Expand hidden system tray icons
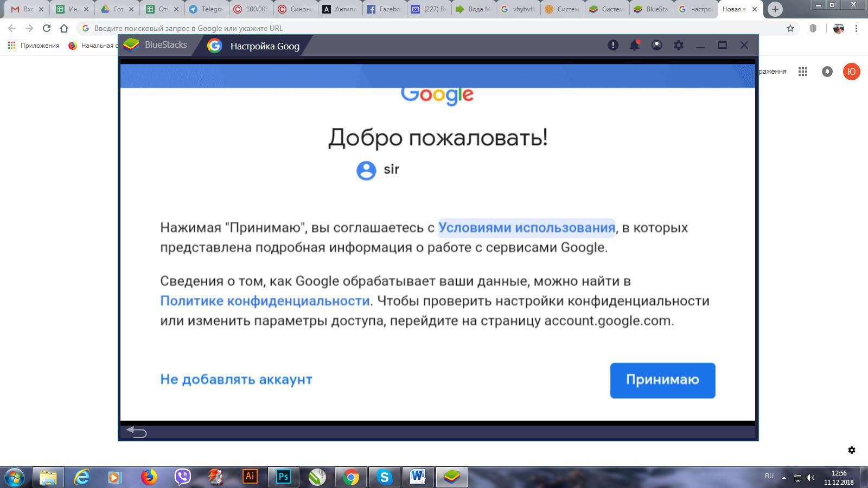The width and height of the screenshot is (868, 488). (x=784, y=477)
